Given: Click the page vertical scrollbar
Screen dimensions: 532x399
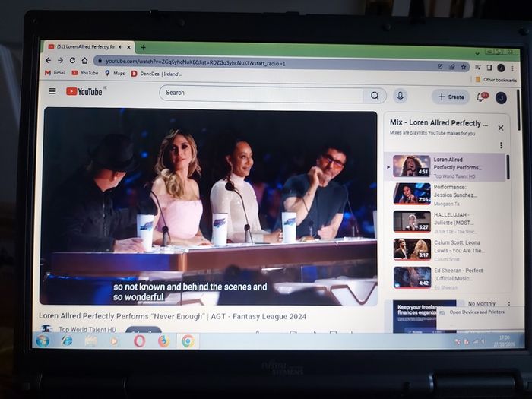Looking at the screenshot, I should (518, 109).
